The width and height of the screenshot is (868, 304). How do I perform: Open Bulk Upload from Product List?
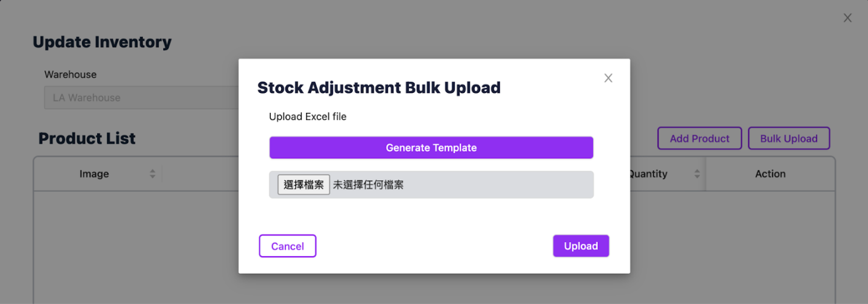[x=788, y=138]
